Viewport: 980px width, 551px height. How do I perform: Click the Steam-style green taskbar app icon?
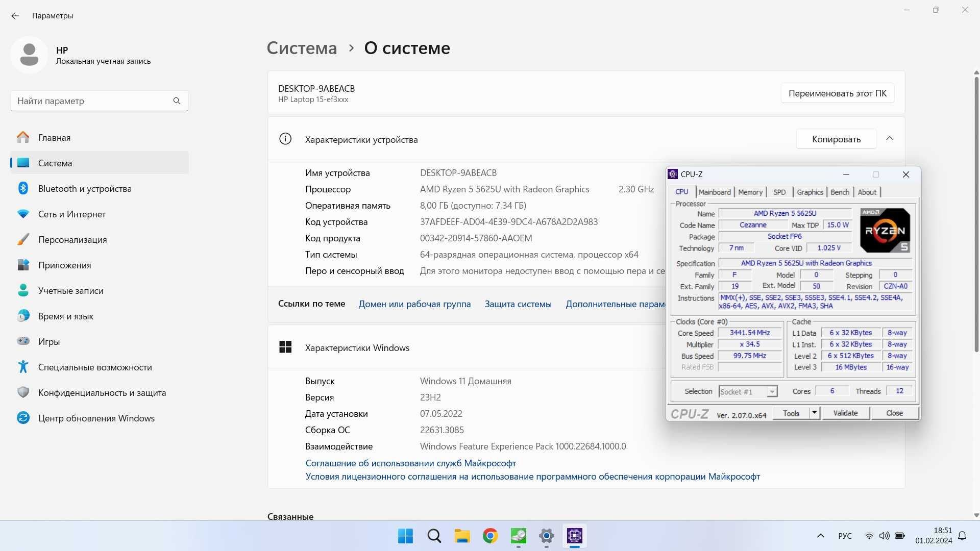(x=519, y=536)
